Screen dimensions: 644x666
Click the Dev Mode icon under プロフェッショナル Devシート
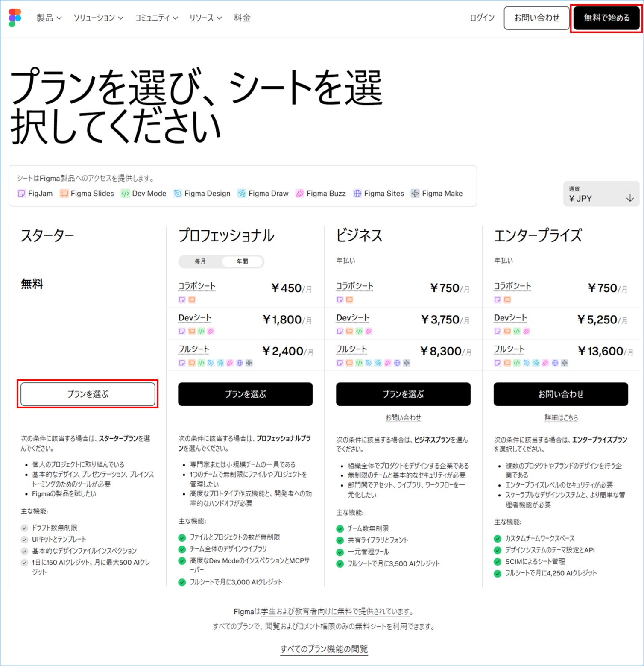pos(201,332)
